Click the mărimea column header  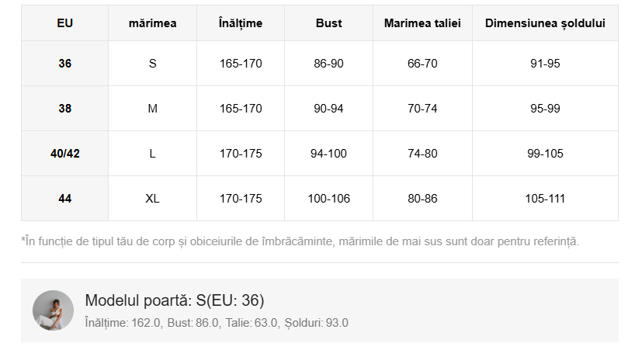click(152, 23)
